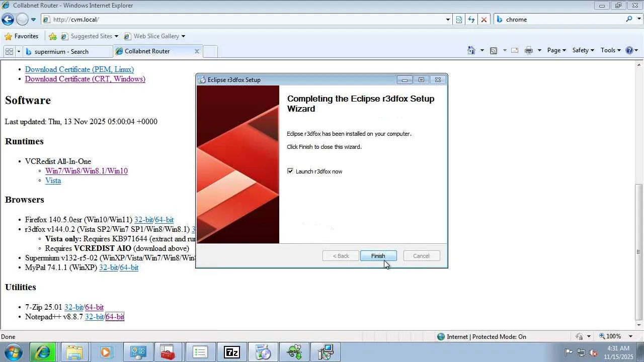The image size is (644, 362).
Task: Open Control Panel taskbar icon
Action: (x=137, y=352)
